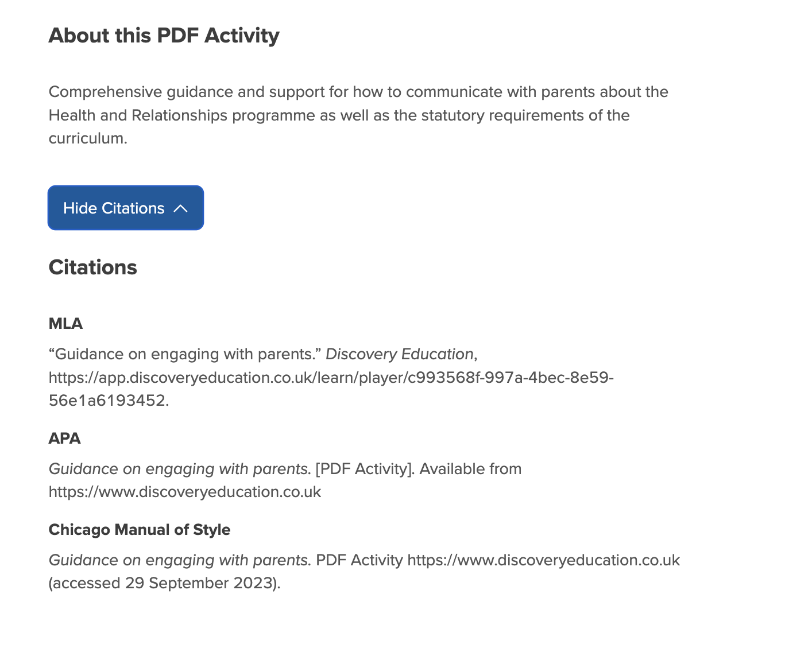This screenshot has height=652, width=812.
Task: Open the Chicago citation discoveryeducation URL
Action: [544, 560]
